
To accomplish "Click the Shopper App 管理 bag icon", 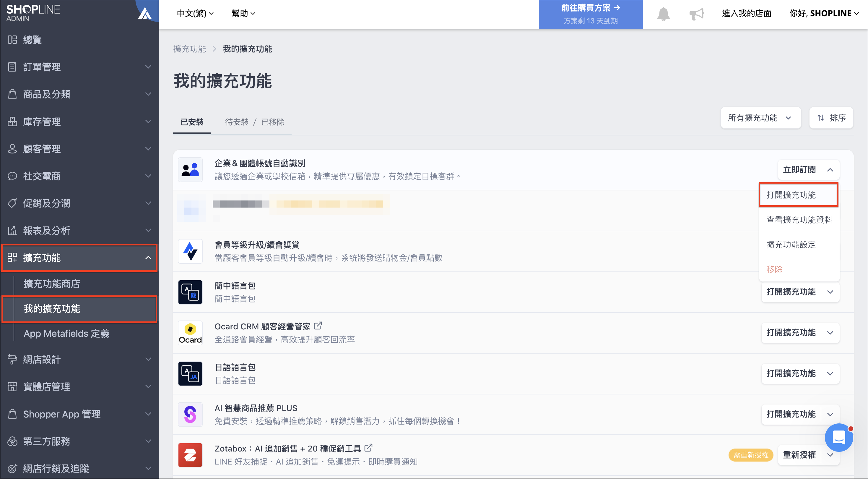I will (12, 414).
